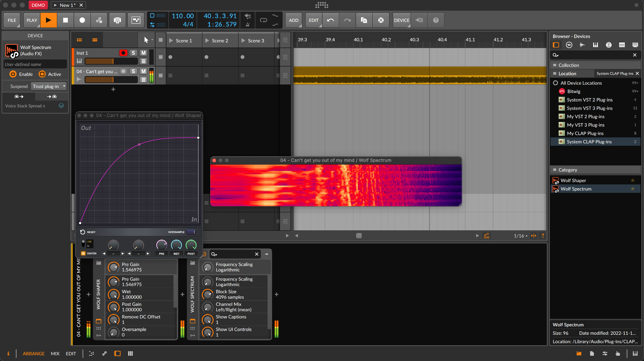Open the PLAY menu
This screenshot has height=361, width=644.
coord(32,20)
